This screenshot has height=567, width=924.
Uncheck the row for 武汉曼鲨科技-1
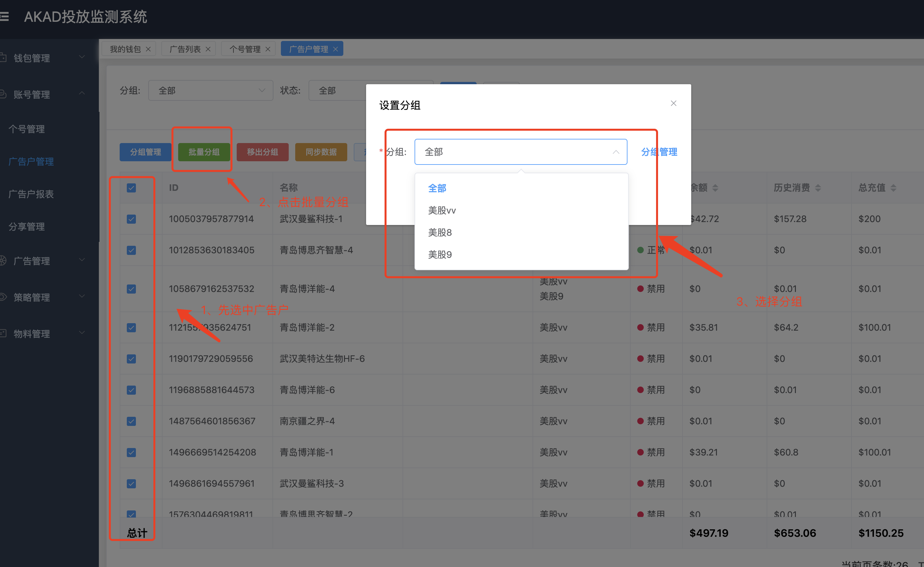[x=131, y=219]
